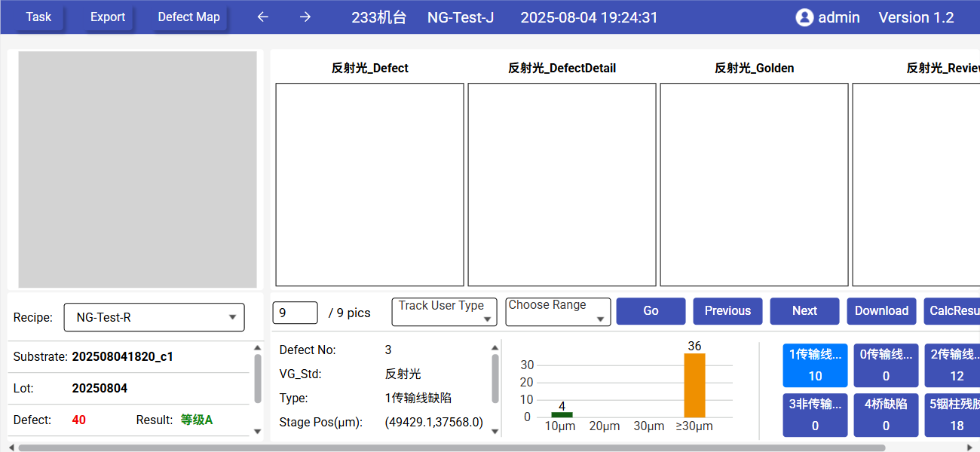Select the 0传输线 defect category tile
The height and width of the screenshot is (452, 980).
886,365
